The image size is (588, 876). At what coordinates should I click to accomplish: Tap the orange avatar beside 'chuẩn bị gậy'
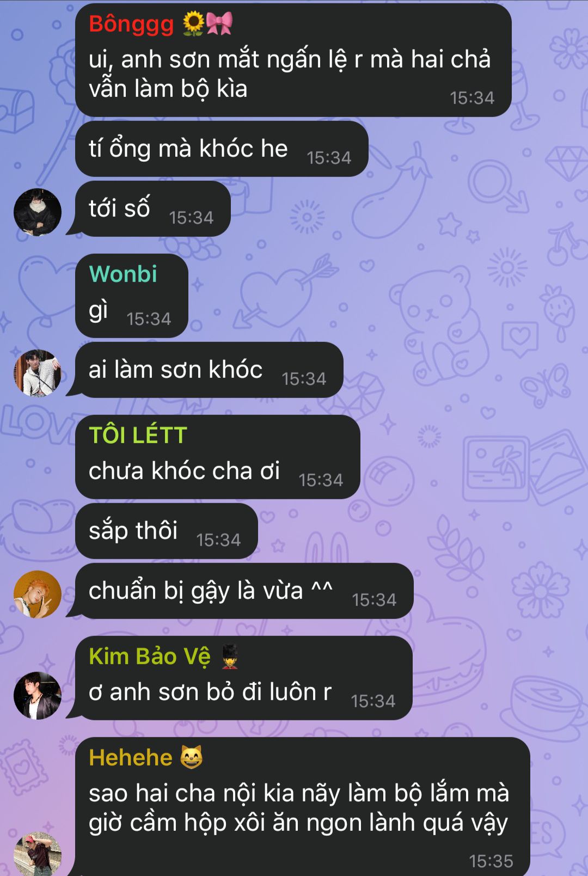coord(38,594)
